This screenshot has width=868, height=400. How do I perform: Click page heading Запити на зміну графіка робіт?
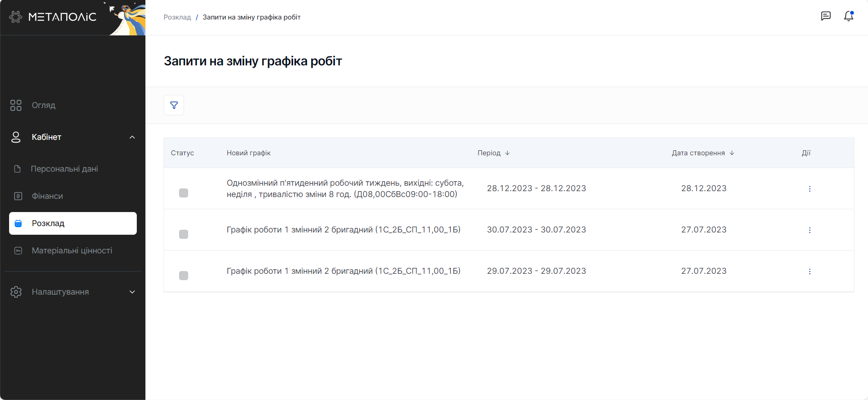tap(253, 61)
